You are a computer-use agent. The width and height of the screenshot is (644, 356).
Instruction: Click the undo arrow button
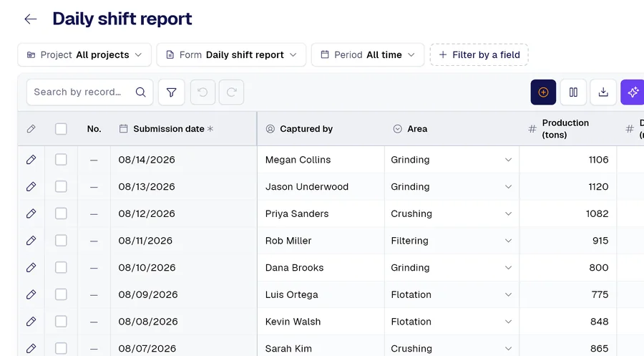pyautogui.click(x=203, y=92)
